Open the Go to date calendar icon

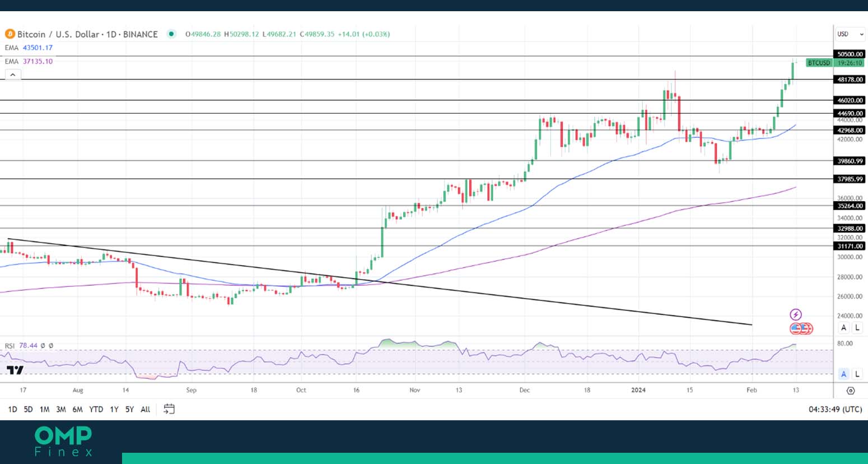(169, 409)
